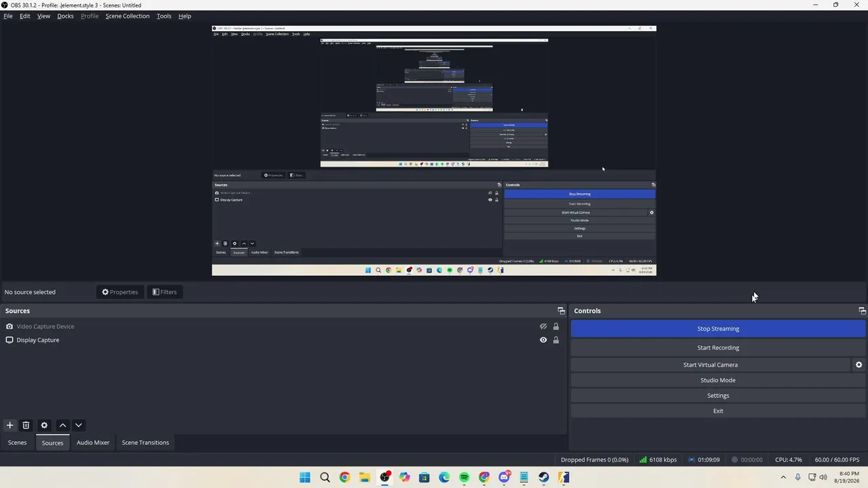Click the Properties button
The height and width of the screenshot is (488, 868).
120,292
